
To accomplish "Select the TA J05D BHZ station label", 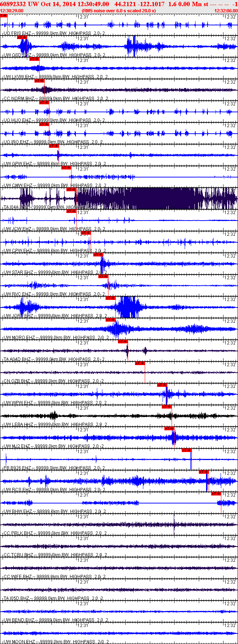I will click(x=17, y=598).
